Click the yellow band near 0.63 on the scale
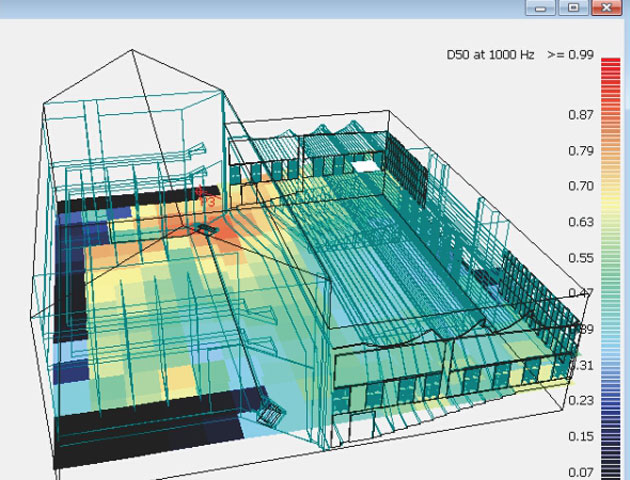 pyautogui.click(x=609, y=221)
